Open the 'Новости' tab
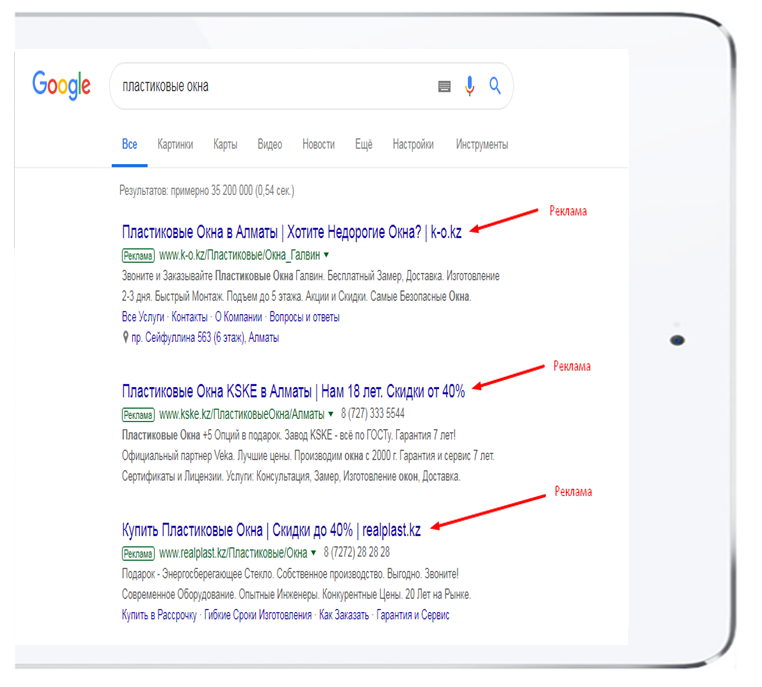The width and height of the screenshot is (762, 687). pos(318,144)
